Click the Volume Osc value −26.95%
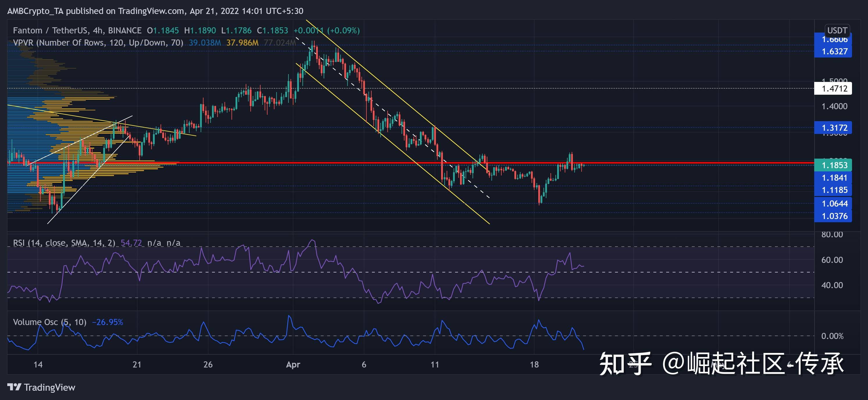Viewport: 868px width, 400px height. point(108,322)
